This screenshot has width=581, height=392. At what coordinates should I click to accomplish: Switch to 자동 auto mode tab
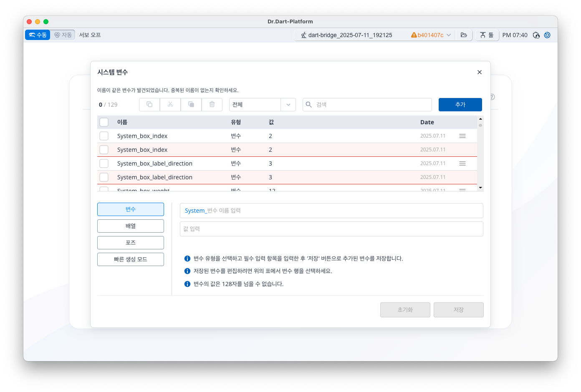point(63,35)
